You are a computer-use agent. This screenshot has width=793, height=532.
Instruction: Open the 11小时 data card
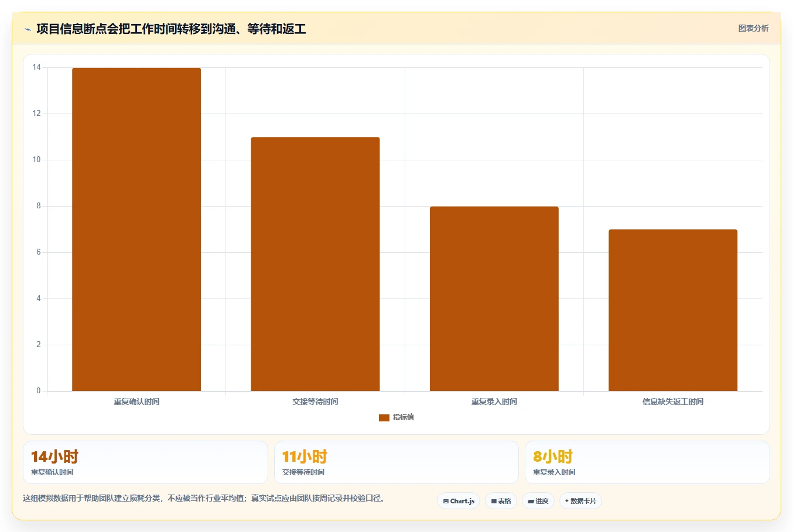pos(396,462)
